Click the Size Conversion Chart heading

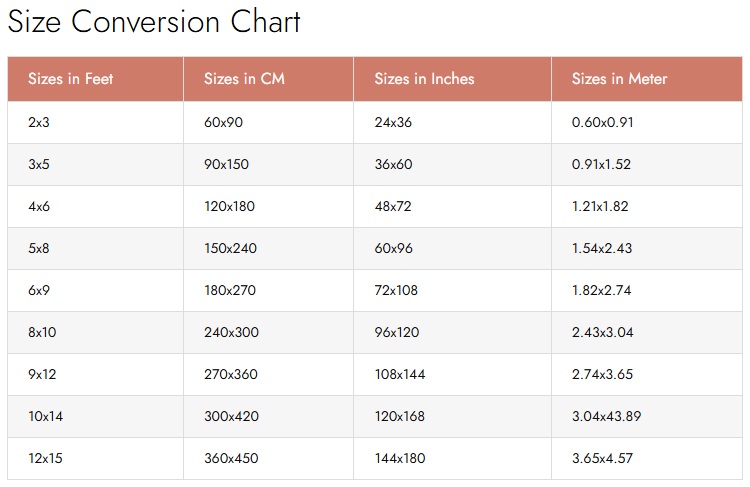click(154, 22)
